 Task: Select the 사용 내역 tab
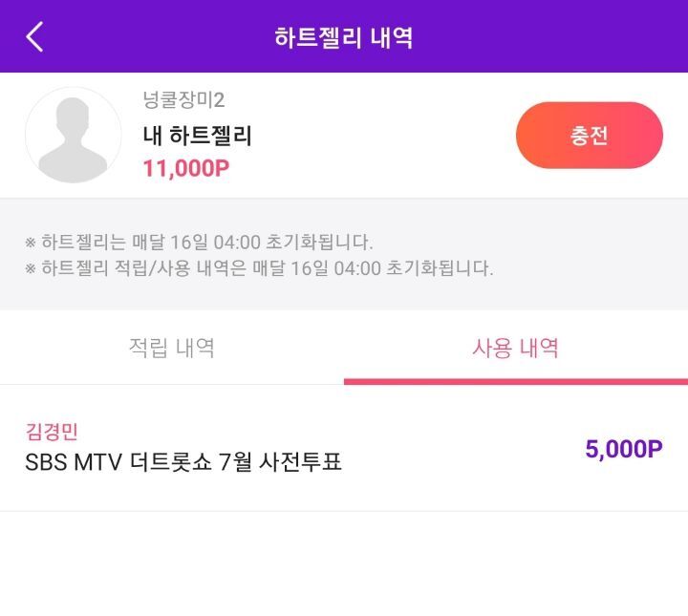point(516,349)
